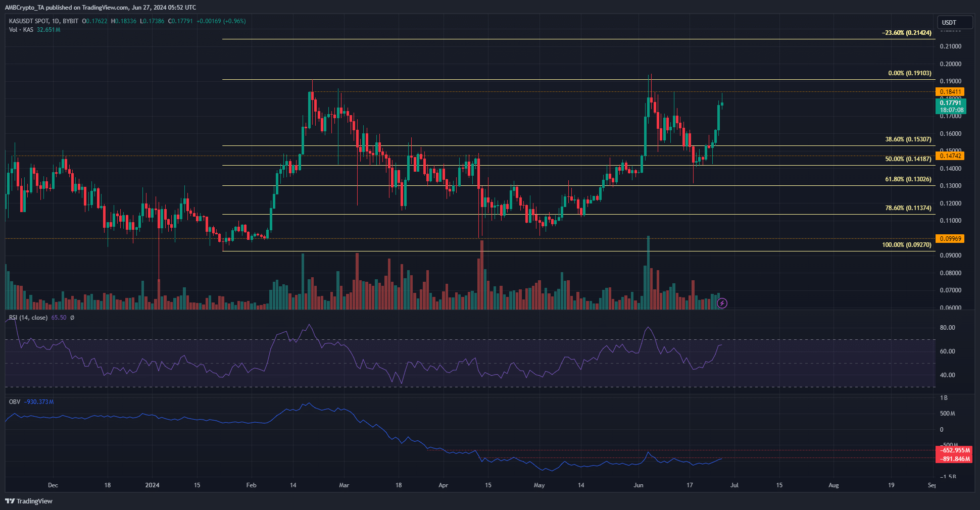The image size is (980, 510).
Task: Click the RSI (14, close) indicator label
Action: click(28, 318)
